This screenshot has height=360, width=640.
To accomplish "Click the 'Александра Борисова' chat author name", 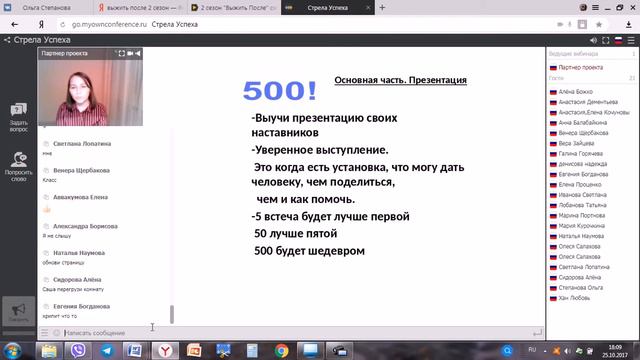I will click(x=85, y=226).
